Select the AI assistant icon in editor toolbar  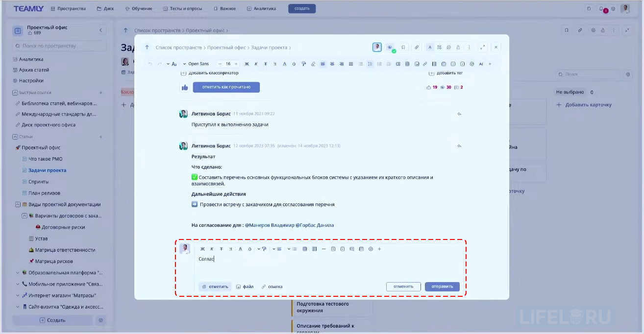pos(480,64)
